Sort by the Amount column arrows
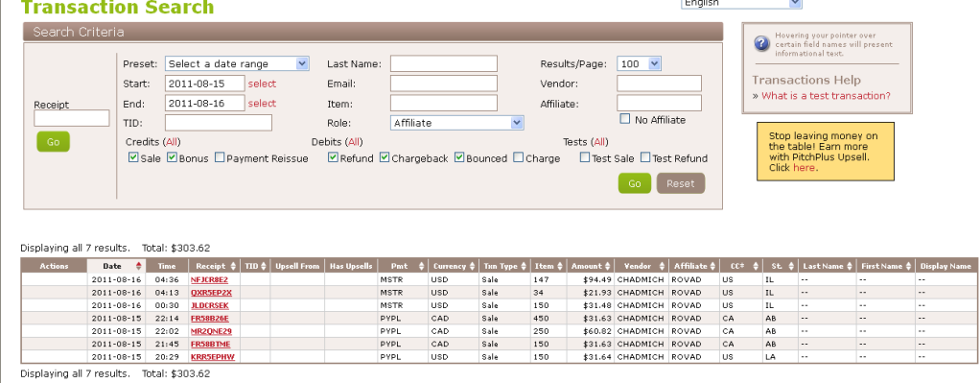The width and height of the screenshot is (980, 383). tap(608, 266)
